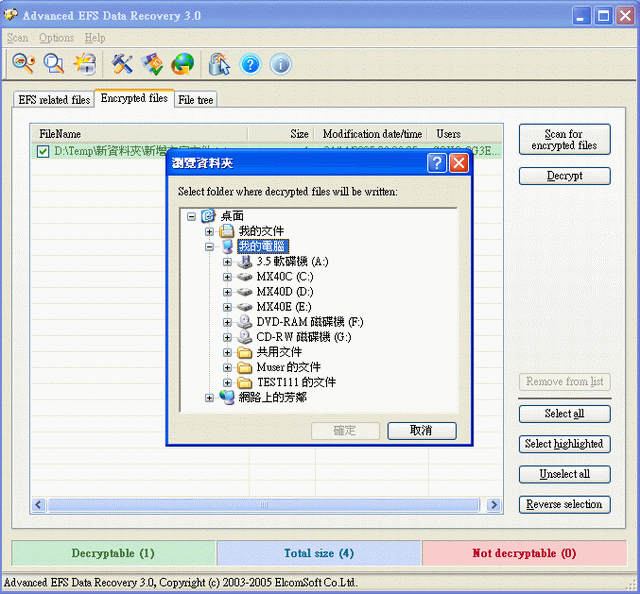Expand the 我的文件 node
640x594 pixels.
pyautogui.click(x=209, y=231)
